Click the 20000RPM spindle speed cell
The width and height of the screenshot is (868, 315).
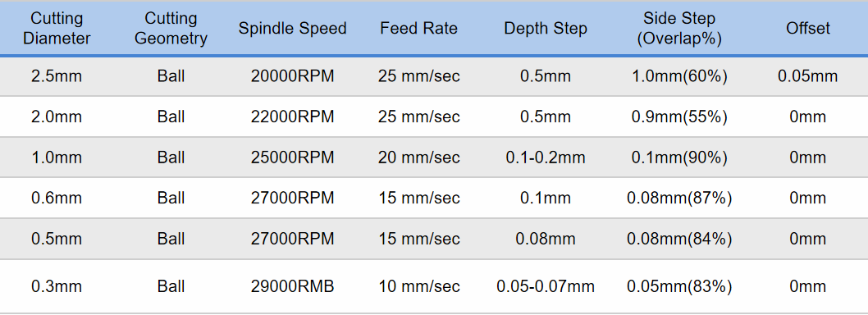(292, 76)
